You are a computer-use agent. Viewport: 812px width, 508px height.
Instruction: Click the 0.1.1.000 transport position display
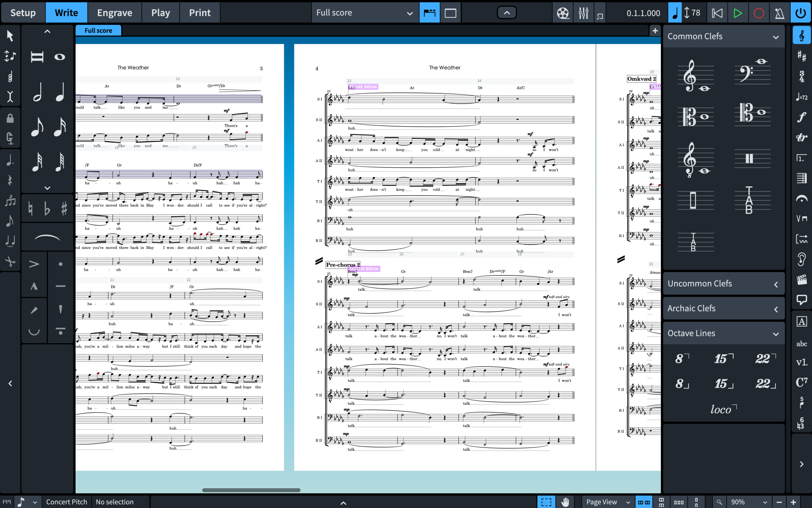click(x=643, y=13)
